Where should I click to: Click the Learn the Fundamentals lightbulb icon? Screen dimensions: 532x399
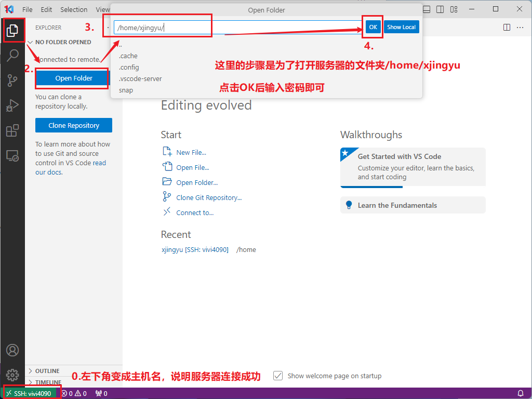click(x=349, y=205)
